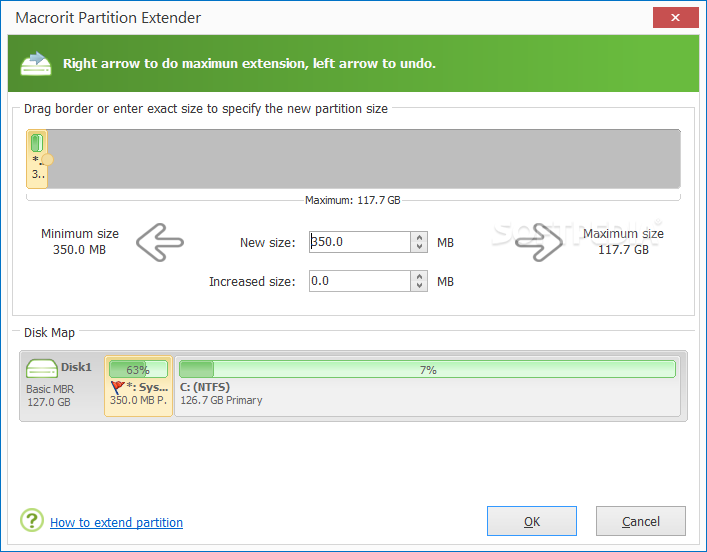The width and height of the screenshot is (707, 552).
Task: Click the Disk1 drive icon
Action: [41, 368]
